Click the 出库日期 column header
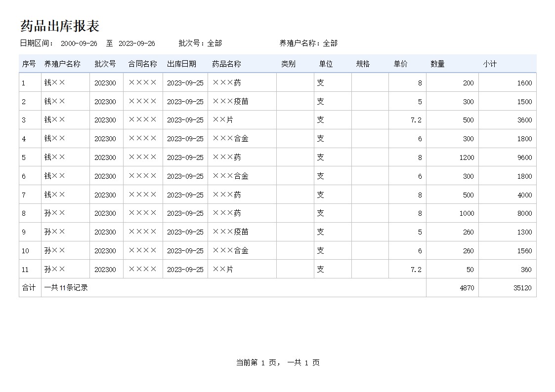 (x=181, y=64)
